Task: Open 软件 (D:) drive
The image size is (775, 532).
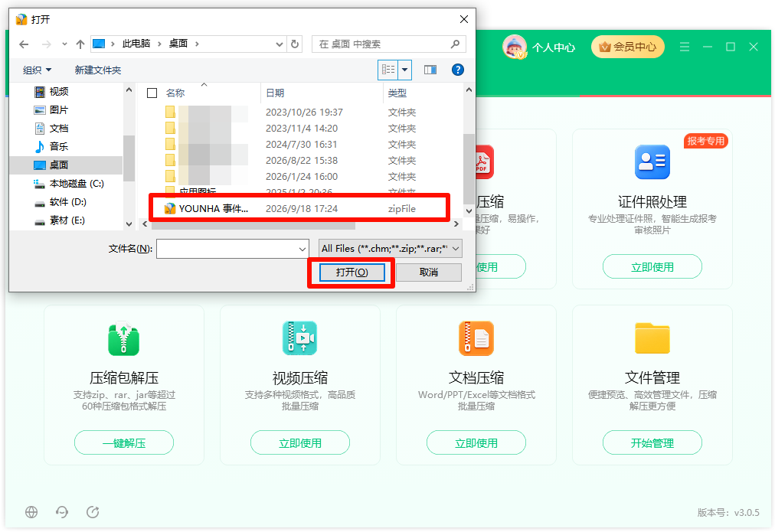Action: [x=60, y=202]
